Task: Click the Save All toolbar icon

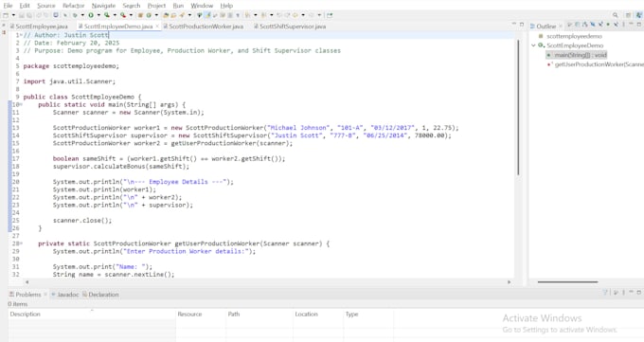Action: coord(28,15)
